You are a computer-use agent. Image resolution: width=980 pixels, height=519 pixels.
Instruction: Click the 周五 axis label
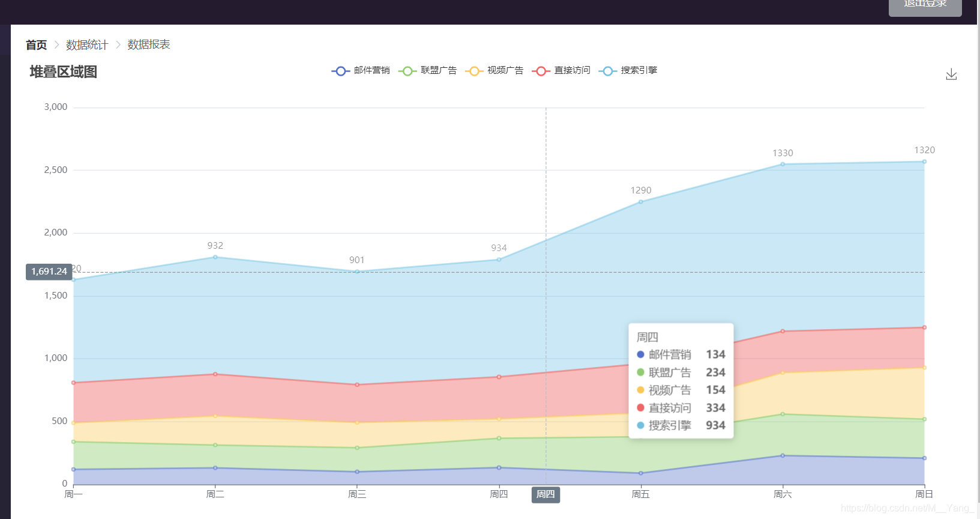pos(640,494)
